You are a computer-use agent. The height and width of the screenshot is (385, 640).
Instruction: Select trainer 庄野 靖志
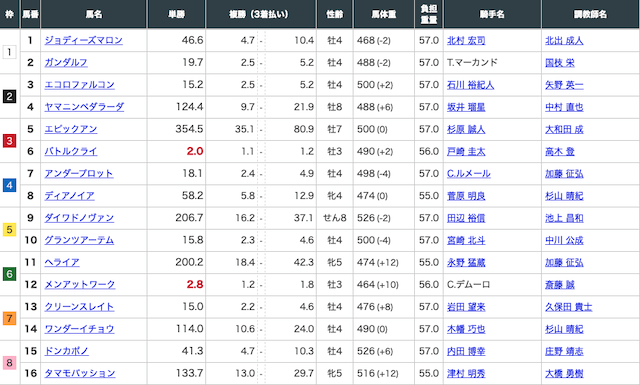[564, 351]
